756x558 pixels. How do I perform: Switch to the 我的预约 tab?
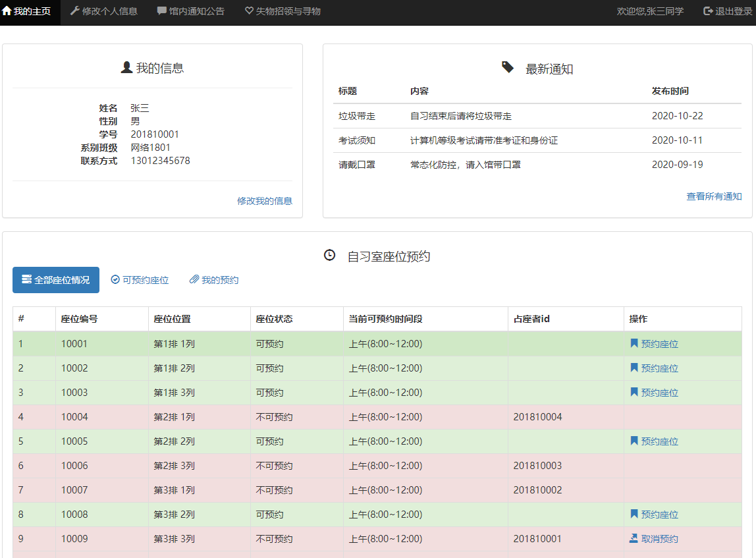[214, 280]
